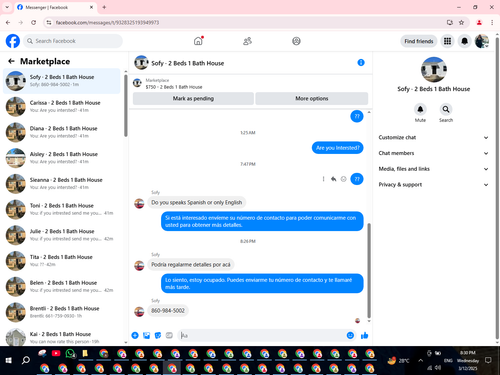Click the listing photo in the right panel

433,69
